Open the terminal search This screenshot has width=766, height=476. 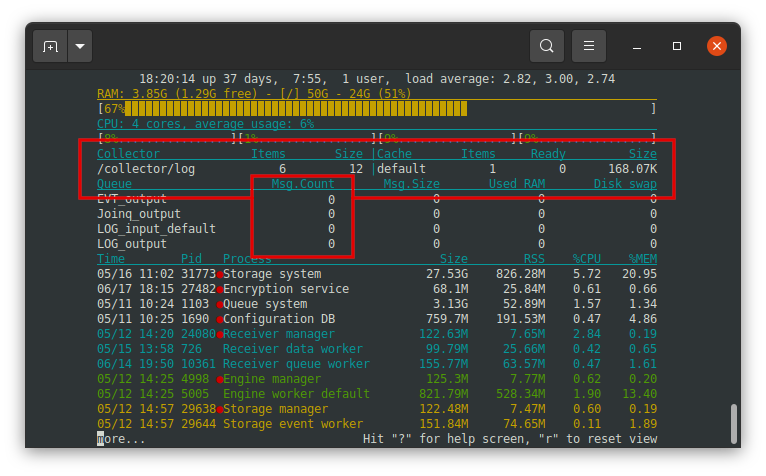(x=547, y=46)
